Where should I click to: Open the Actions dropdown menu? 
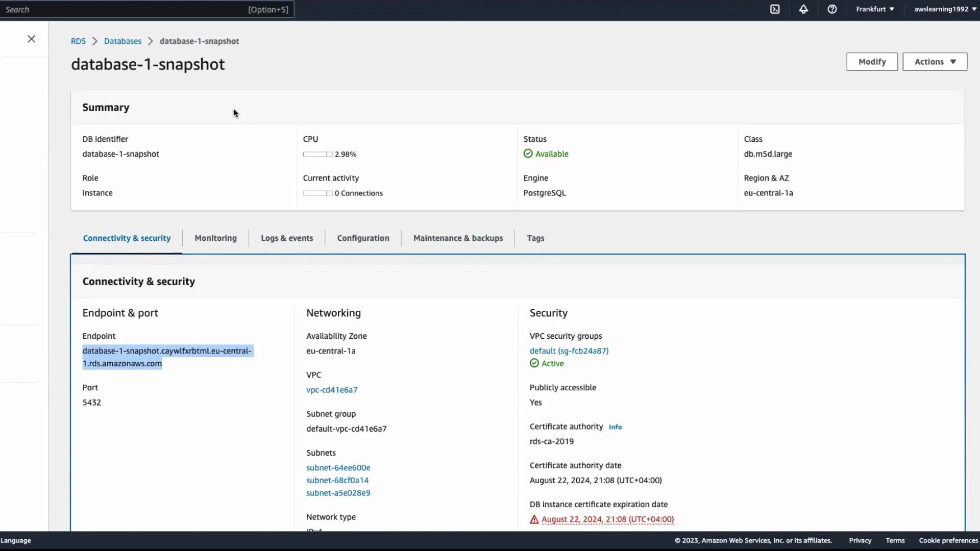pos(935,61)
